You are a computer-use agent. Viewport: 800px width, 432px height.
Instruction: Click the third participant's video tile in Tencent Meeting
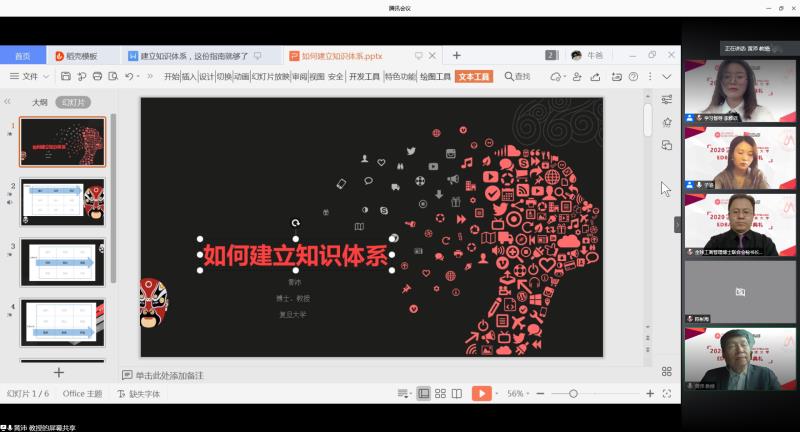coord(740,224)
